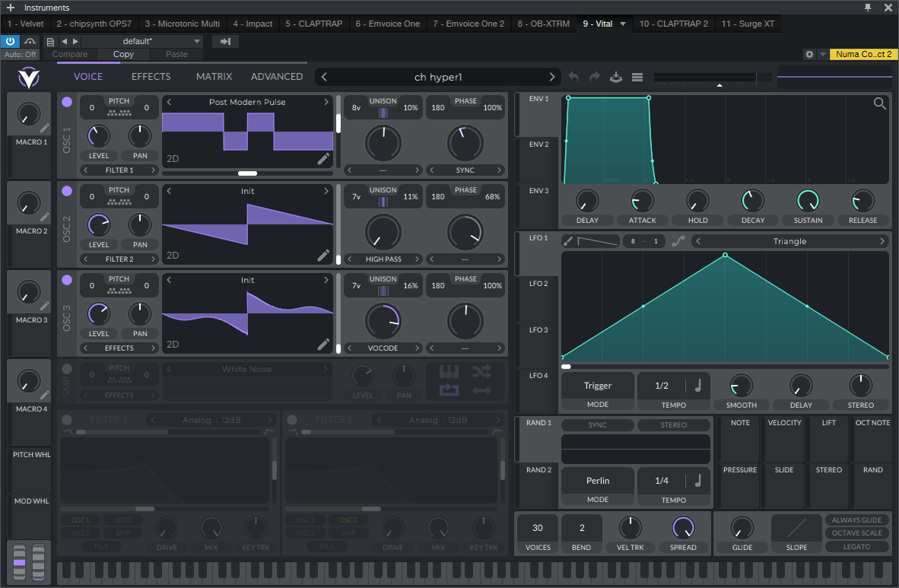Open the Triangle LFO shape selector
Image resolution: width=899 pixels, height=588 pixels.
pyautogui.click(x=789, y=241)
